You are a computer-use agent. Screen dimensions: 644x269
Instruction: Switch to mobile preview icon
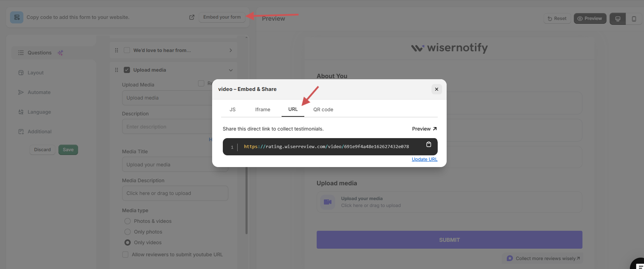(634, 19)
